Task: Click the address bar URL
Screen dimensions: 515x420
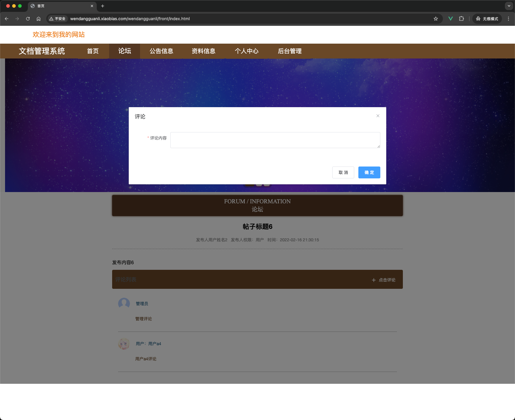Action: pos(130,19)
